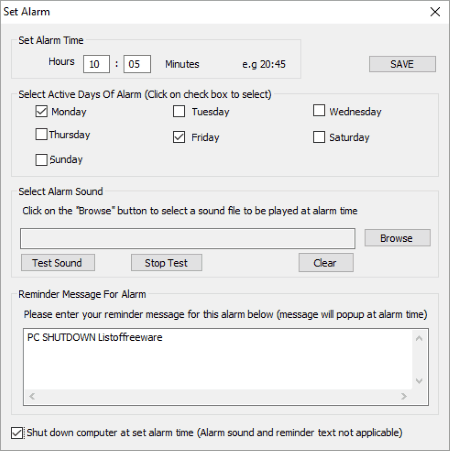Check the Tuesday checkbox
This screenshot has width=450, height=451.
(x=179, y=111)
